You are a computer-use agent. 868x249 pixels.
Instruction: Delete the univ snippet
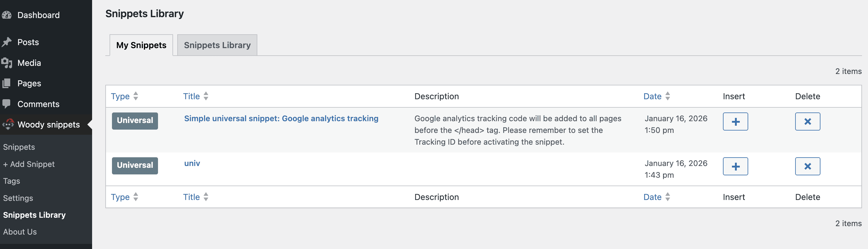click(807, 166)
